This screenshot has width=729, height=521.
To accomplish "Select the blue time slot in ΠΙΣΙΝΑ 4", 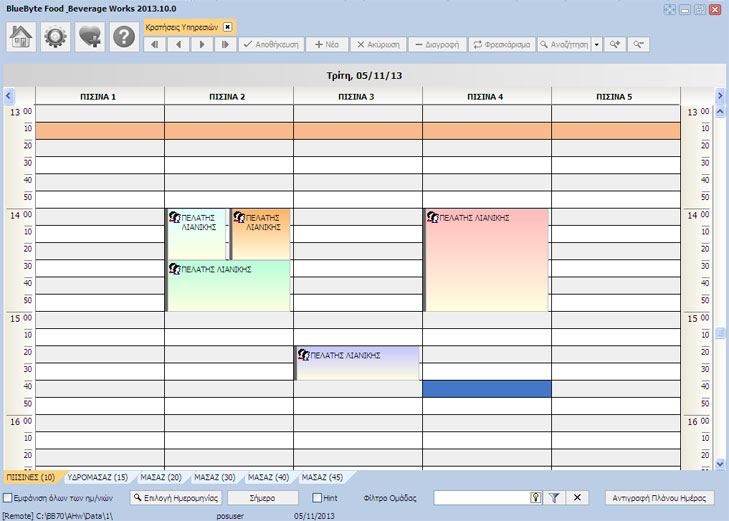I will pyautogui.click(x=486, y=388).
